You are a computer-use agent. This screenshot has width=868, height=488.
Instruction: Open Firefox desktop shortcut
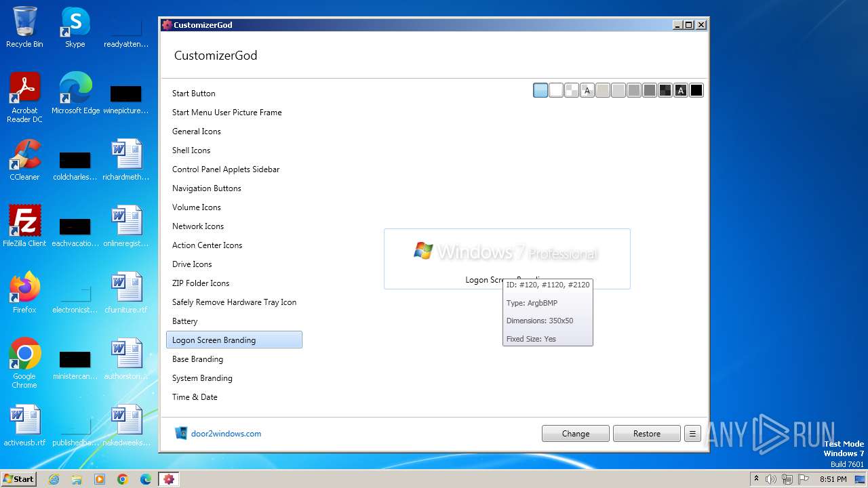tap(24, 293)
